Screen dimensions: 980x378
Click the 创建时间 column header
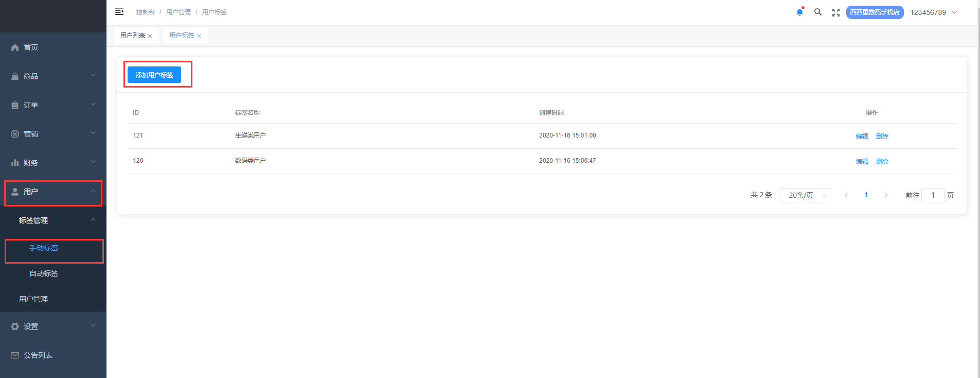pyautogui.click(x=551, y=113)
